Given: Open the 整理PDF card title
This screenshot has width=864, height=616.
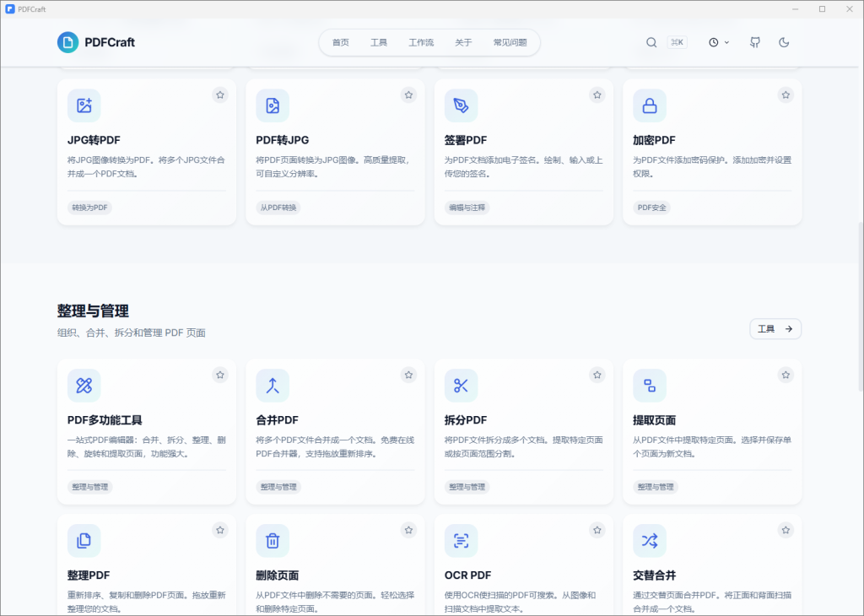Looking at the screenshot, I should (89, 575).
